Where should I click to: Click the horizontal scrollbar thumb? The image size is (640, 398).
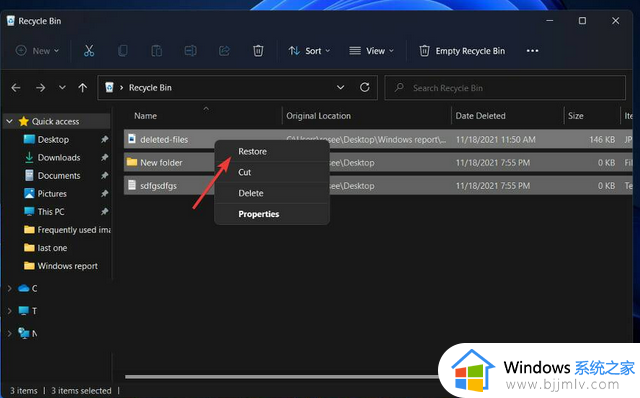(282, 376)
